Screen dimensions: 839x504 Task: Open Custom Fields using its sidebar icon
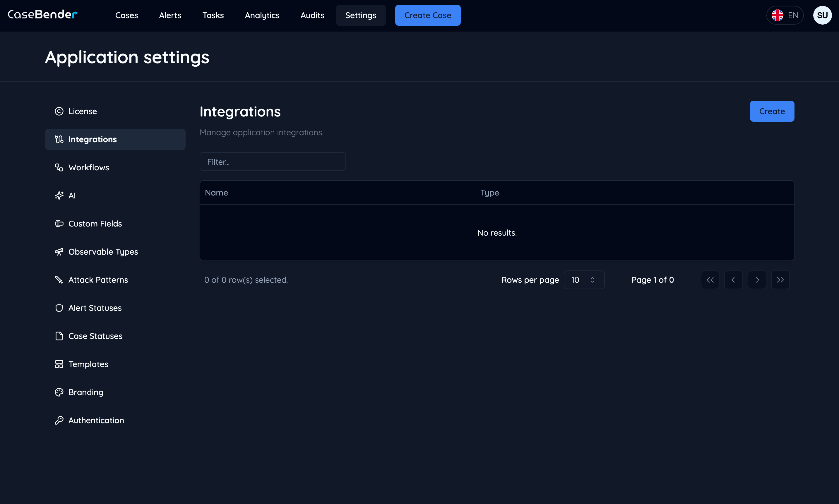[x=59, y=224]
